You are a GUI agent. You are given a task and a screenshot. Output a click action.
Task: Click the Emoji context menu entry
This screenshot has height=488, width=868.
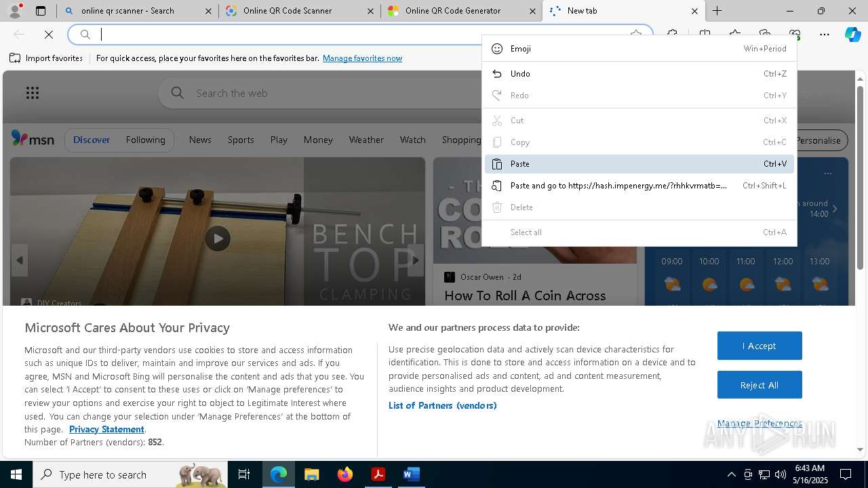639,49
